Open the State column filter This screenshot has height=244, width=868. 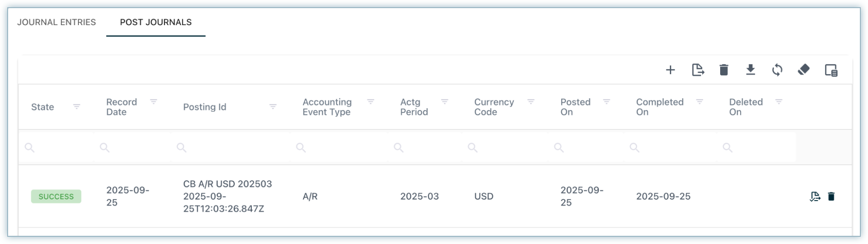coord(77,106)
